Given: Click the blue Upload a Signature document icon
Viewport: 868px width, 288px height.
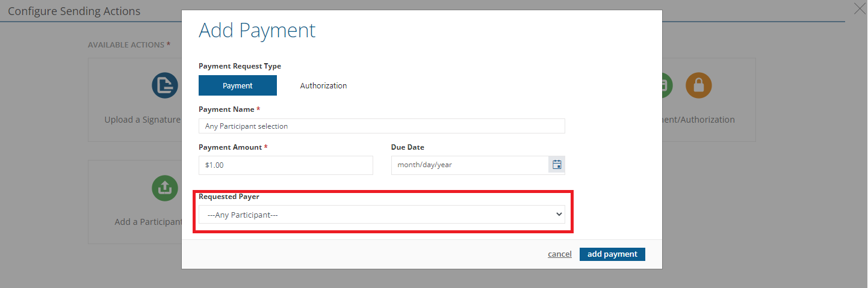Looking at the screenshot, I should tap(164, 85).
